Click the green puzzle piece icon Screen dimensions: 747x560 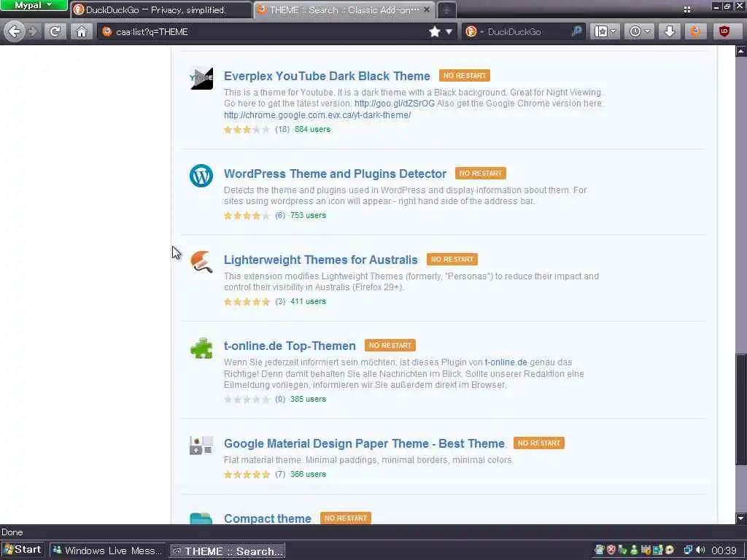[201, 348]
